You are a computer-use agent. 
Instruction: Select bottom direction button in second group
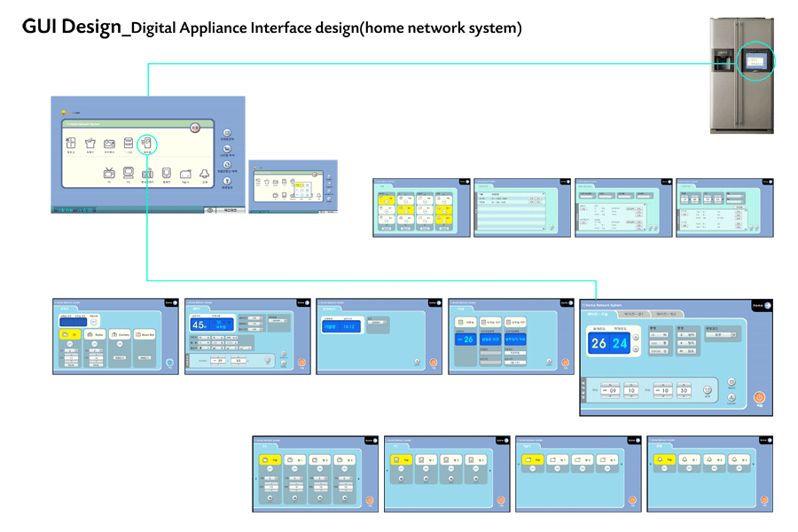pos(686,351)
